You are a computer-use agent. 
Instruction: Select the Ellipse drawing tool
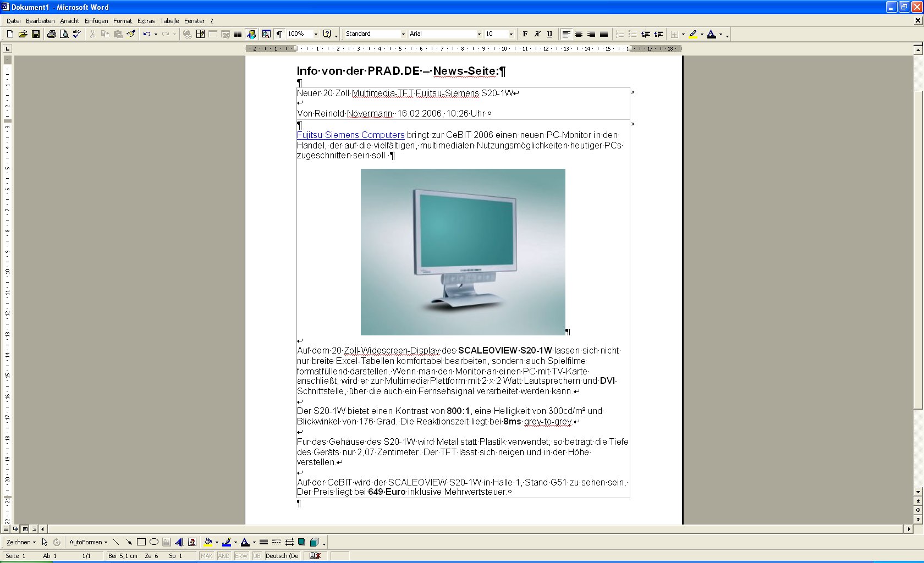[154, 542]
